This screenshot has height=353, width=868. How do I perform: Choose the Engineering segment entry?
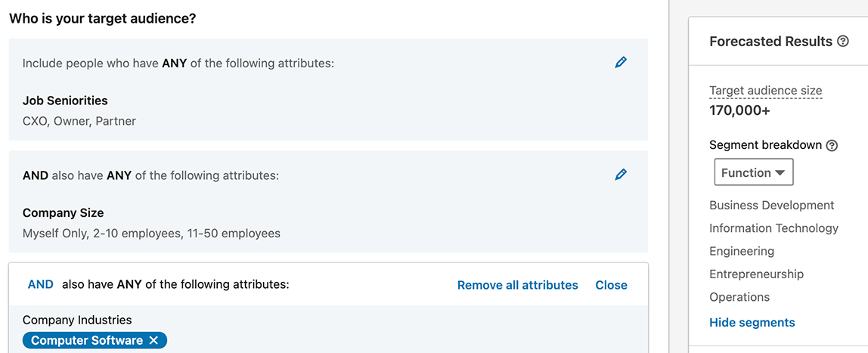click(x=742, y=252)
